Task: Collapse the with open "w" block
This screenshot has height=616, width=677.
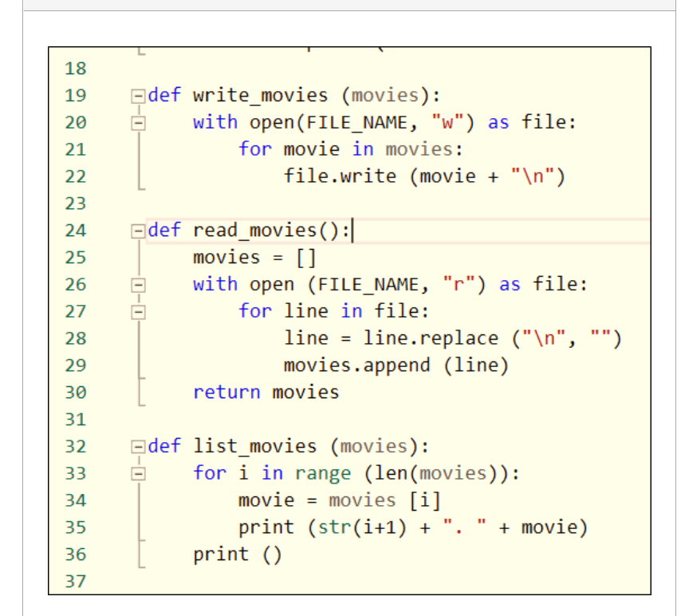Action: (x=137, y=121)
